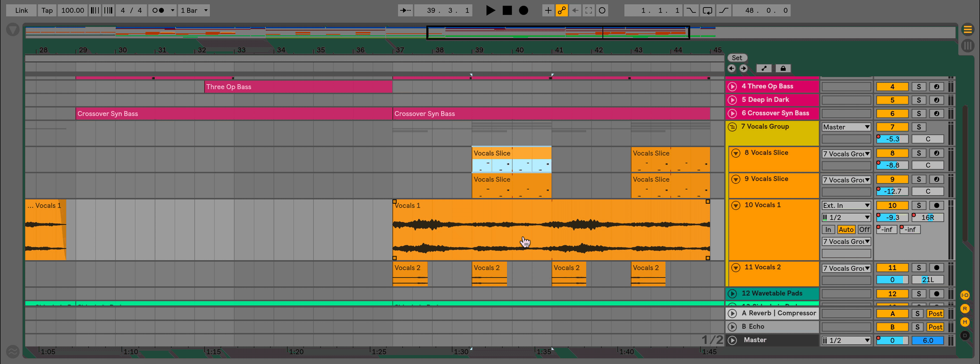Show or hide Track Delay D button

[965, 336]
